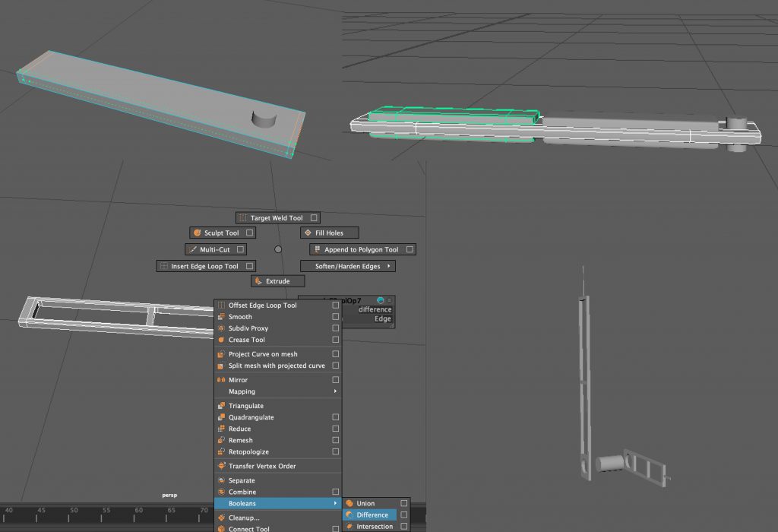Image resolution: width=778 pixels, height=532 pixels.
Task: Open Union options box
Action: [x=404, y=503]
